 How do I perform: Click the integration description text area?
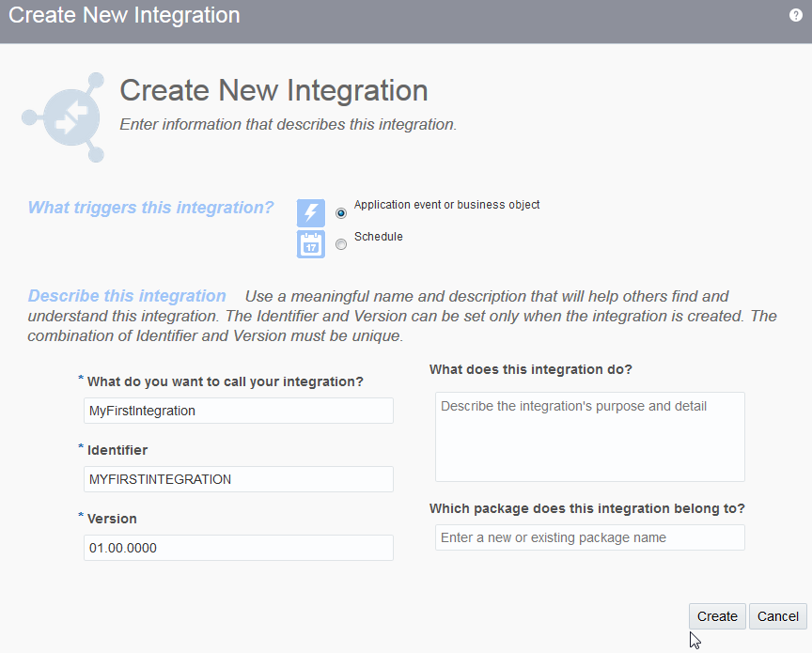pos(589,437)
